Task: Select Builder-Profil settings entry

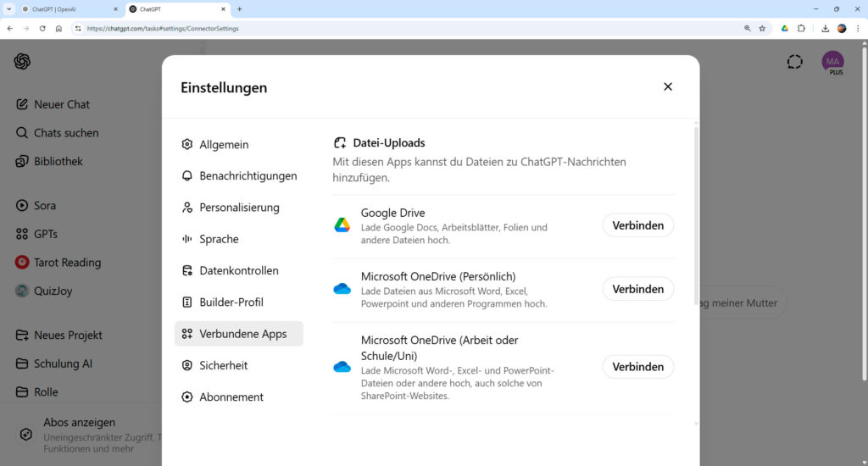Action: [x=238, y=302]
